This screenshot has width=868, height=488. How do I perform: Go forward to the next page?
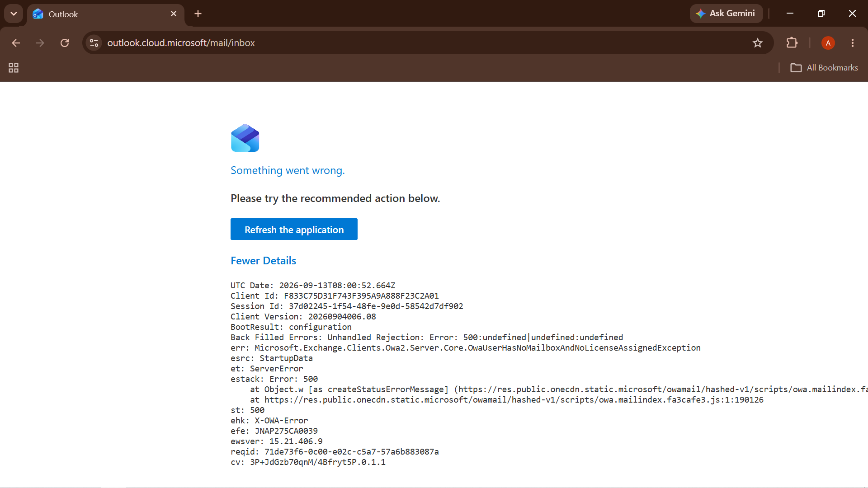[x=40, y=43]
